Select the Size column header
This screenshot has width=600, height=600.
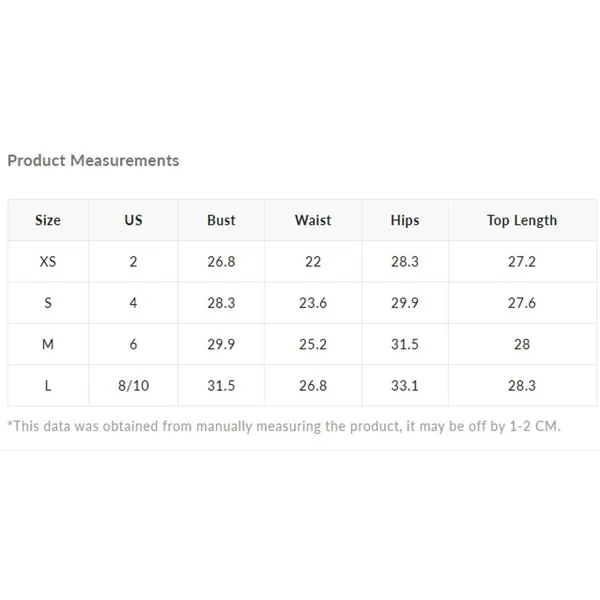coord(48,220)
